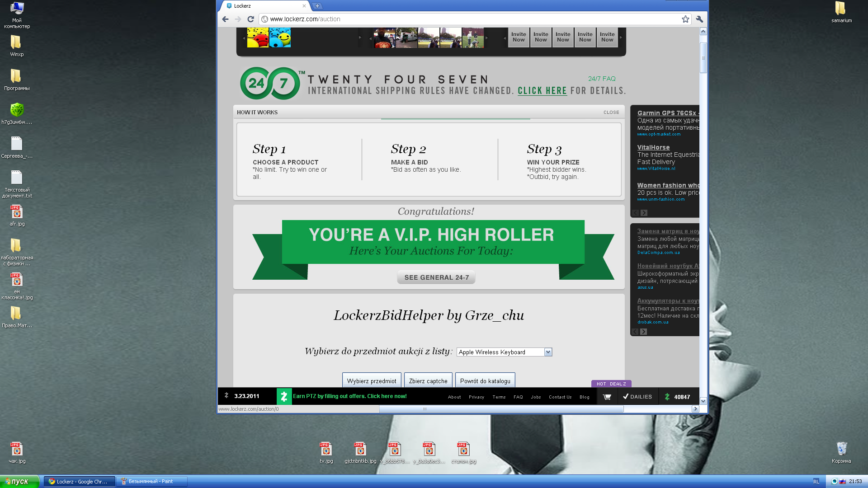This screenshot has height=488, width=868.
Task: Open the new tab button
Action: [x=317, y=6]
